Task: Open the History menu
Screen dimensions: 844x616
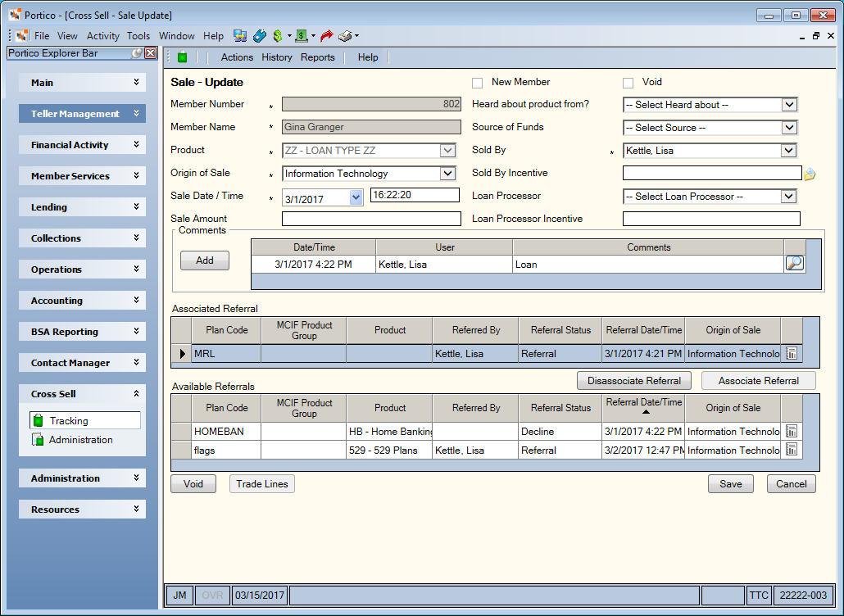Action: point(277,57)
